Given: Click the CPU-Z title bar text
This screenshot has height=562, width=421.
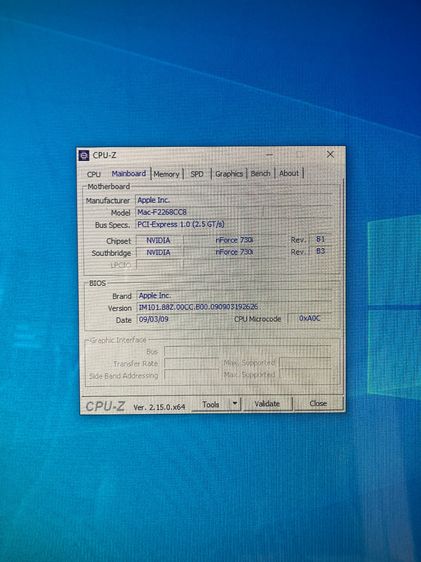Looking at the screenshot, I should pos(104,155).
